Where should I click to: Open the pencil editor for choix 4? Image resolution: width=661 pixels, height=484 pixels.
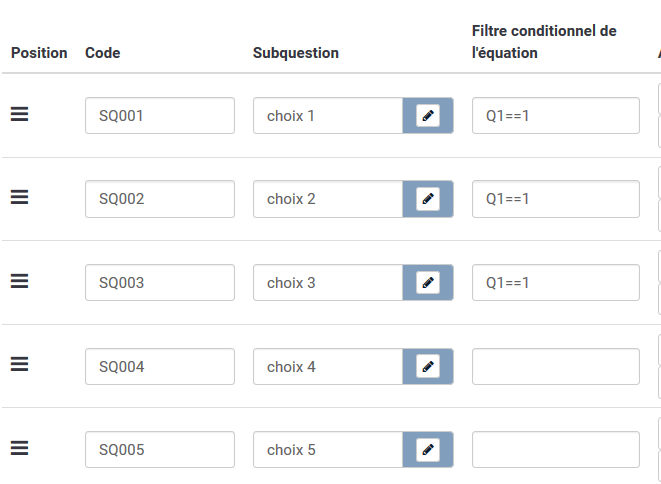[x=428, y=367]
